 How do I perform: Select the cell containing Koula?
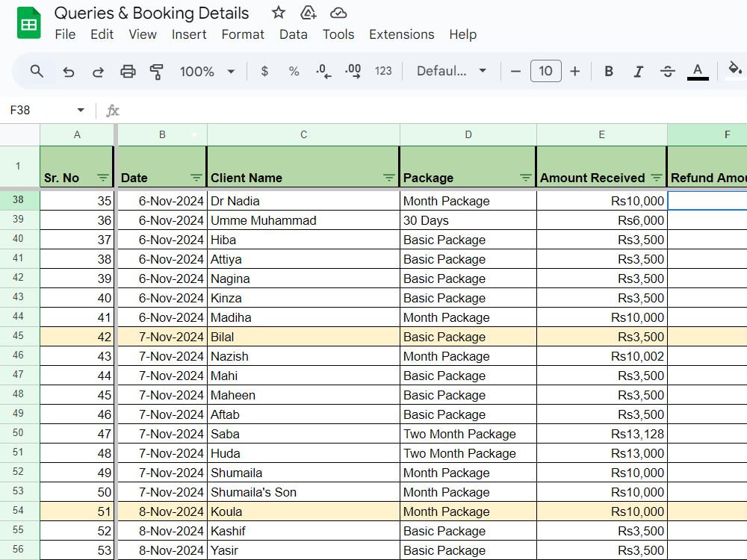303,511
